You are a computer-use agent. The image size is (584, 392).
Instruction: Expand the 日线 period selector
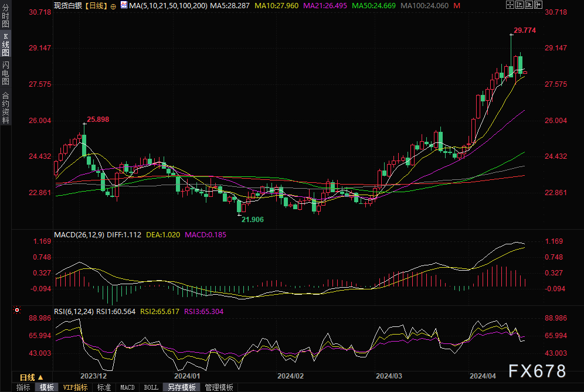[32, 377]
